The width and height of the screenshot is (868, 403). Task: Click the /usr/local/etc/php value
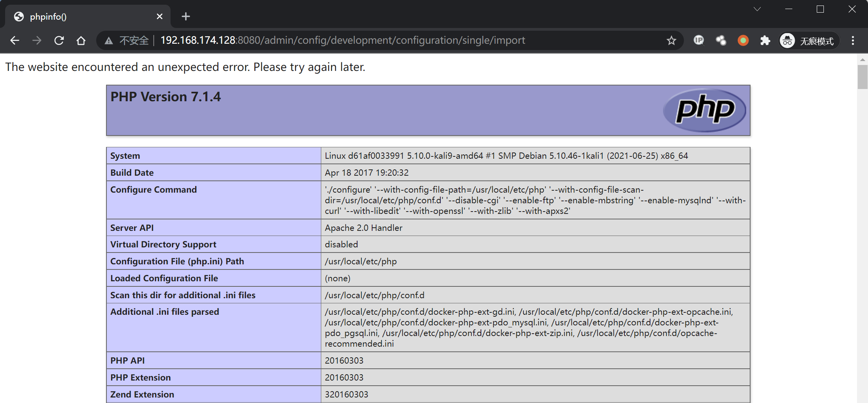pos(361,261)
